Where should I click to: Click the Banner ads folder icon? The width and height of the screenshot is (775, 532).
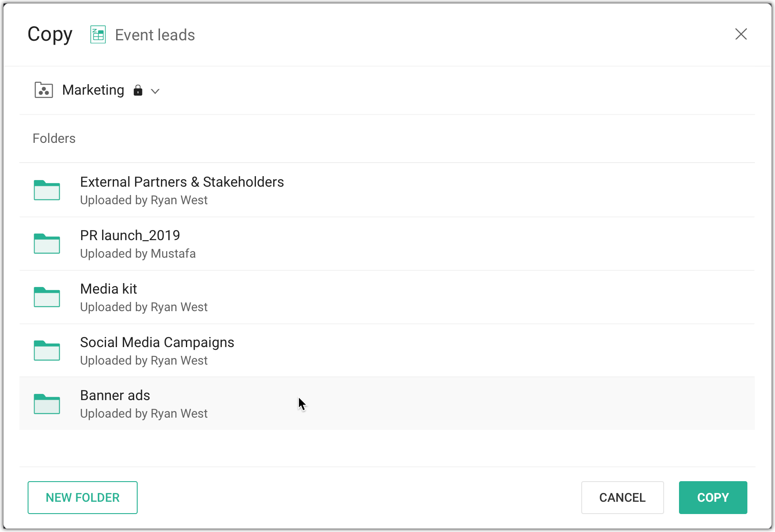coord(47,404)
